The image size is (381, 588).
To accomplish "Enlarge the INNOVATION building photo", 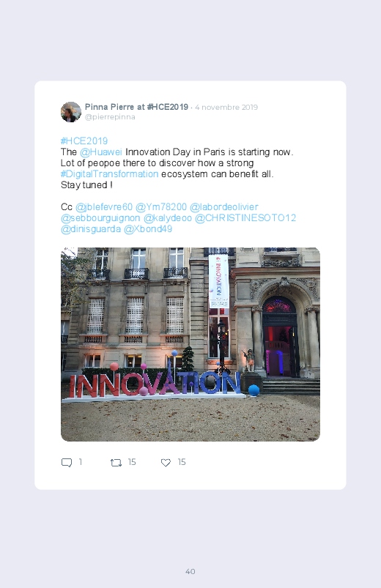I will point(190,344).
